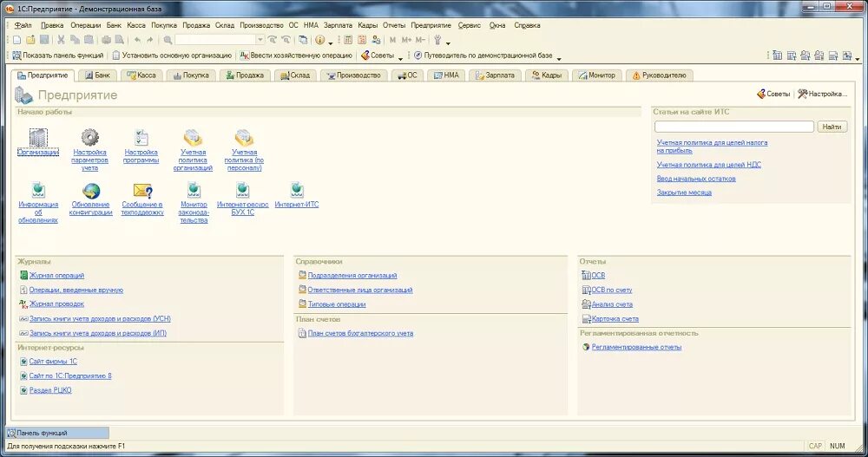Expand dropdown arrow next to Help info icon
Image resolution: width=868 pixels, height=457 pixels.
tap(331, 42)
